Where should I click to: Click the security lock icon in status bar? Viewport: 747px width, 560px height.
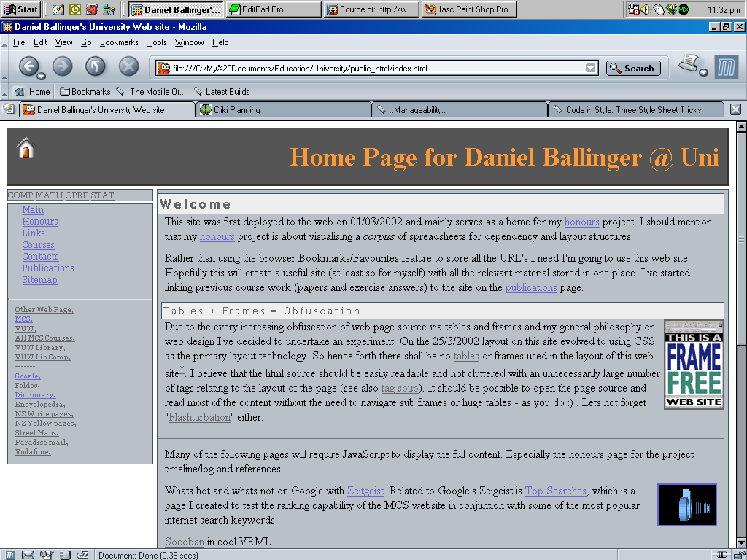click(x=739, y=555)
